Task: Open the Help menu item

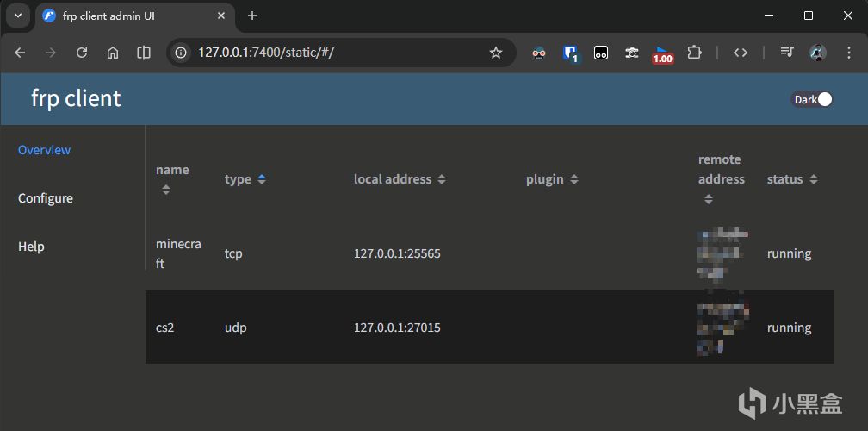Action: tap(31, 247)
